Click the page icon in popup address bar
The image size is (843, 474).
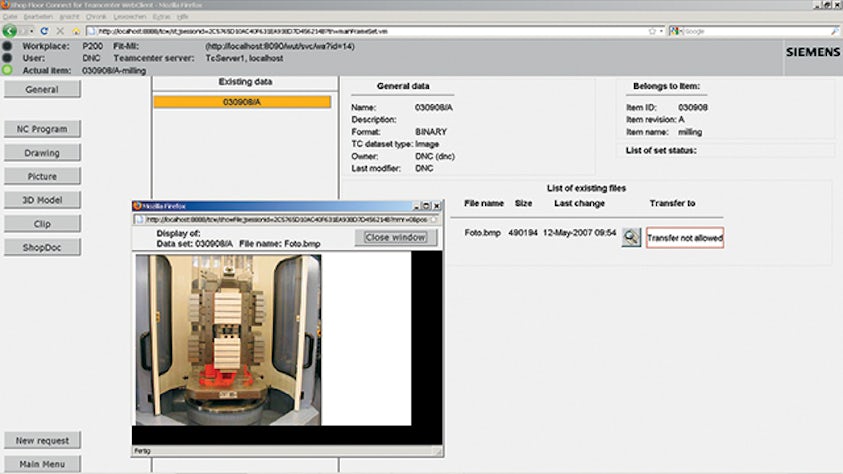139,219
